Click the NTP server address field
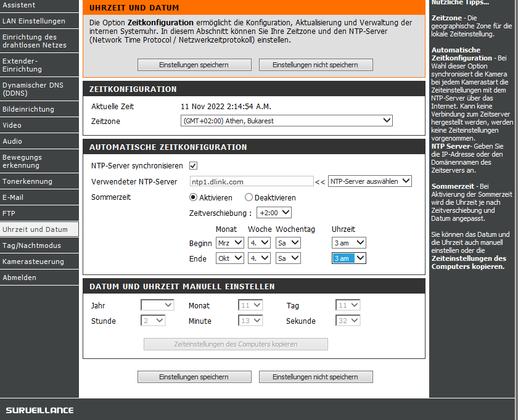The height and width of the screenshot is (420, 518). [252, 181]
